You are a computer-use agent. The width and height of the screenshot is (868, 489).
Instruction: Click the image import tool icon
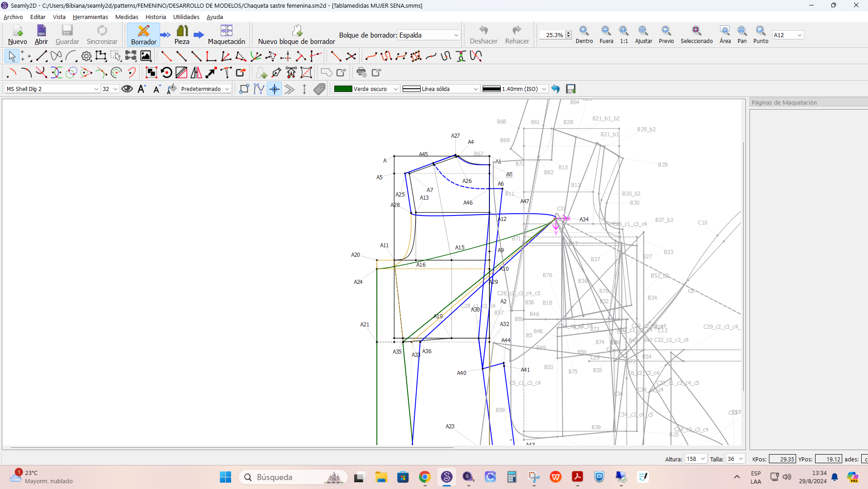pyautogui.click(x=146, y=56)
